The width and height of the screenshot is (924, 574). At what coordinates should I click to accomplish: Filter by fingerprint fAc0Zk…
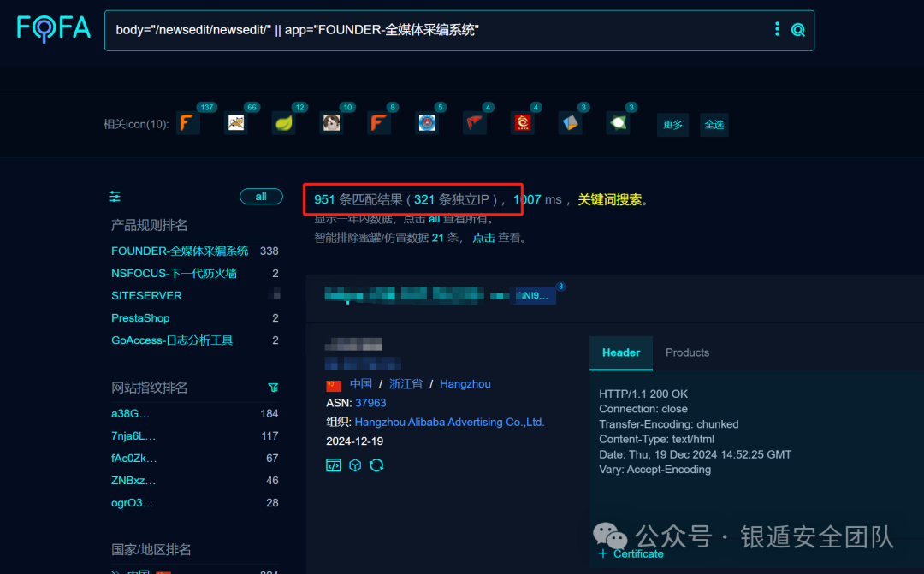[x=133, y=459]
